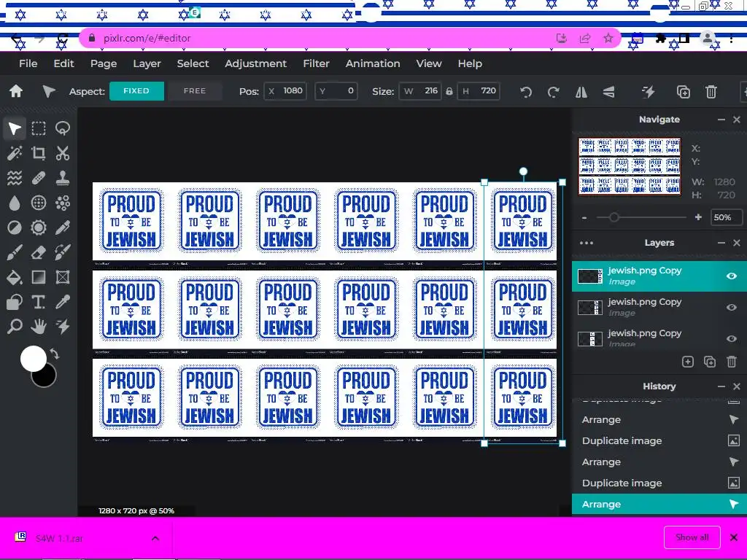This screenshot has width=747, height=560.
Task: Select the Cutout scissors tool
Action: (63, 153)
